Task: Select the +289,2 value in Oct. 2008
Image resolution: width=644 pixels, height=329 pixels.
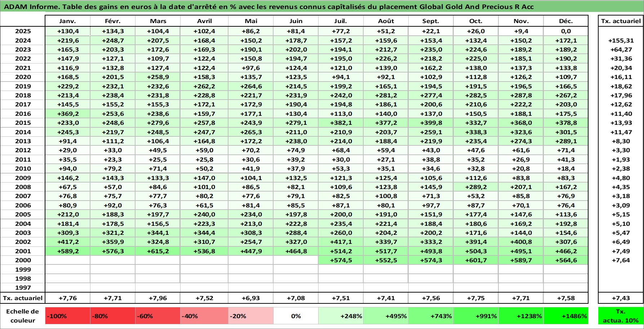Action: click(x=476, y=187)
